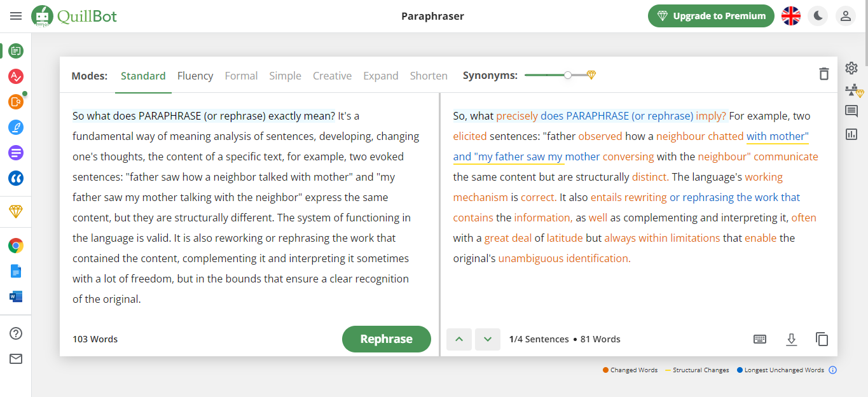Open the Chrome extension sidebar icon
868x397 pixels.
16,246
